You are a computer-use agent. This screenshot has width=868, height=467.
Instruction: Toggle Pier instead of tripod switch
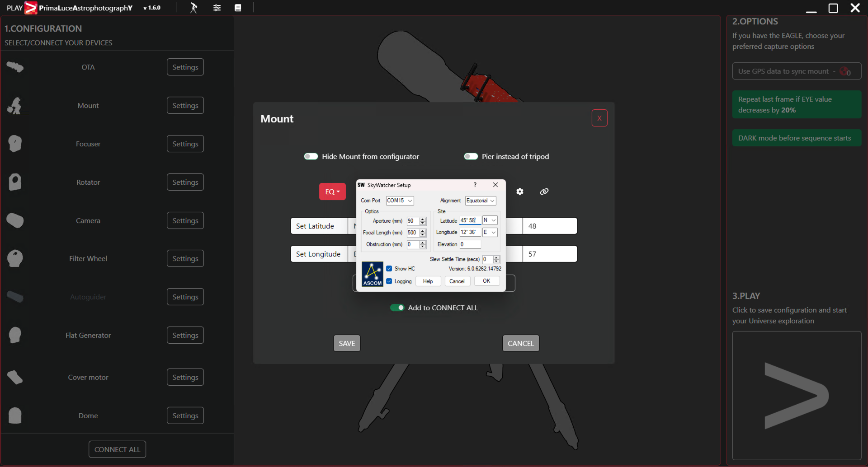point(471,156)
